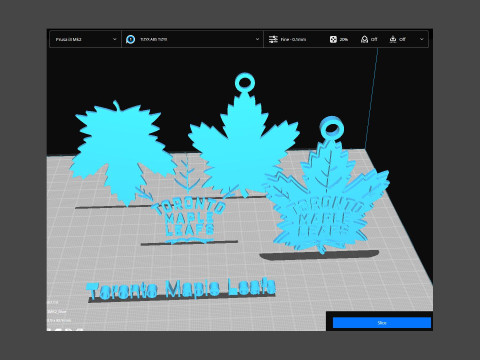Click the build plate adhesion off icon
The width and height of the screenshot is (480, 360).
coord(393,39)
